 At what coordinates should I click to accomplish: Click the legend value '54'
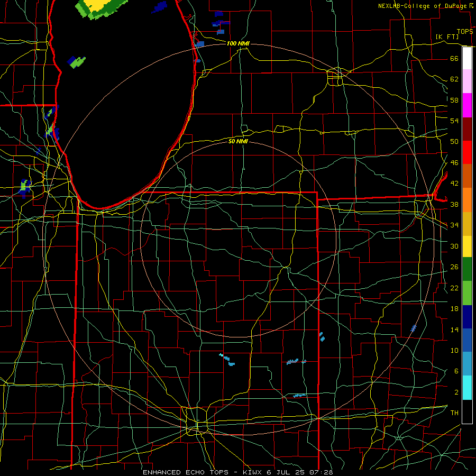454,121
